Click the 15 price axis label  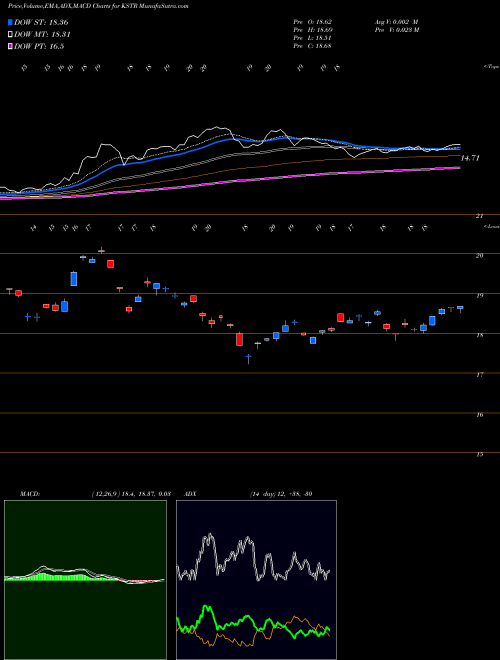(x=479, y=455)
